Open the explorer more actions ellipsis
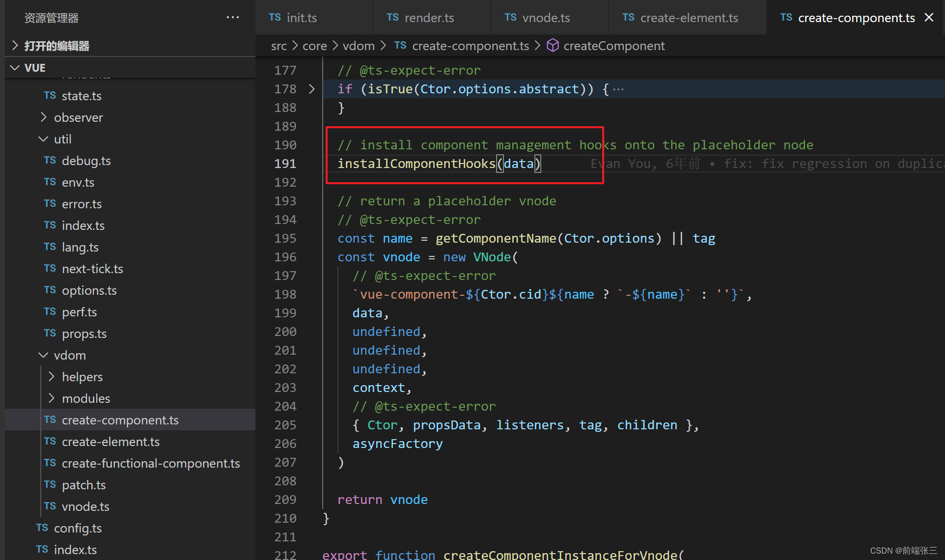945x560 pixels. (233, 18)
